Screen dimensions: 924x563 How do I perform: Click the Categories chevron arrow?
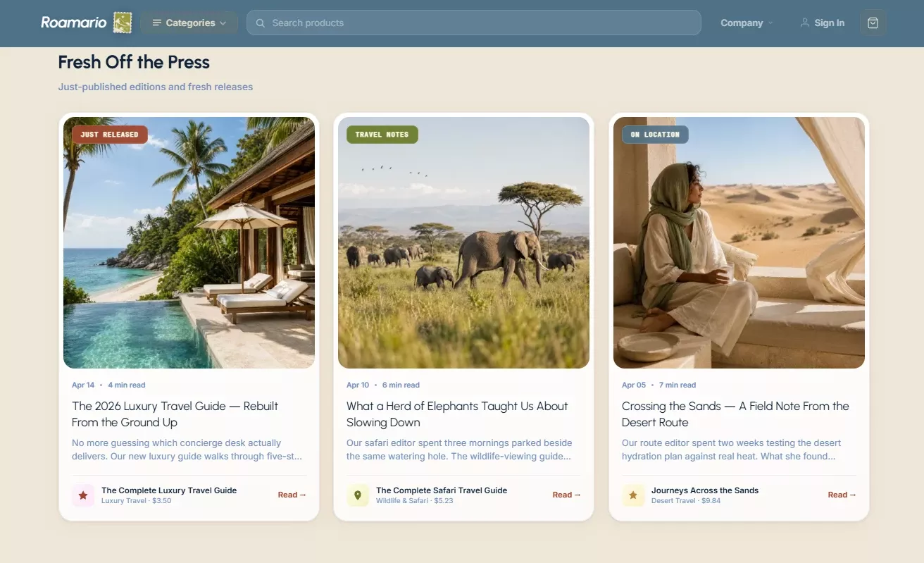click(x=223, y=23)
